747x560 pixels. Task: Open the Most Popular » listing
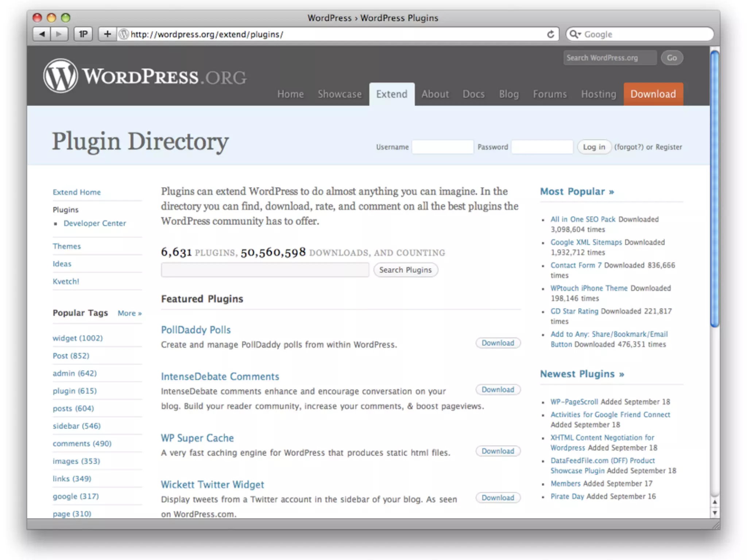577,192
